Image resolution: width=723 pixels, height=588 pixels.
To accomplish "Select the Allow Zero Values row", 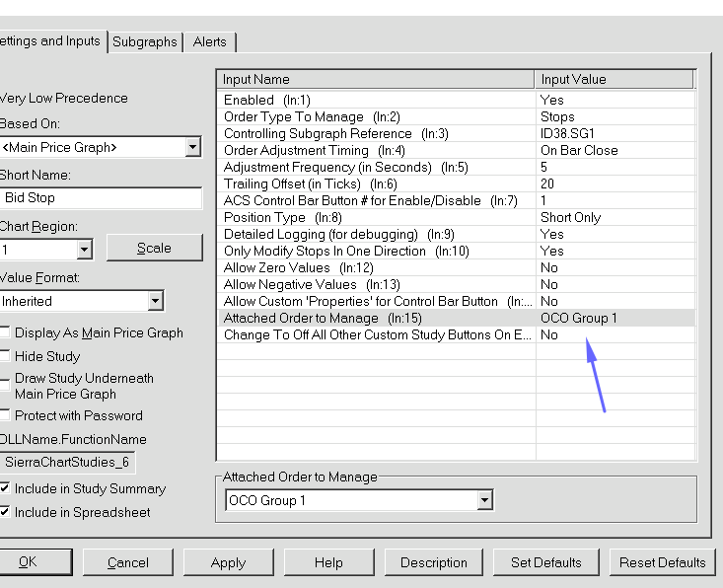I will [x=456, y=267].
